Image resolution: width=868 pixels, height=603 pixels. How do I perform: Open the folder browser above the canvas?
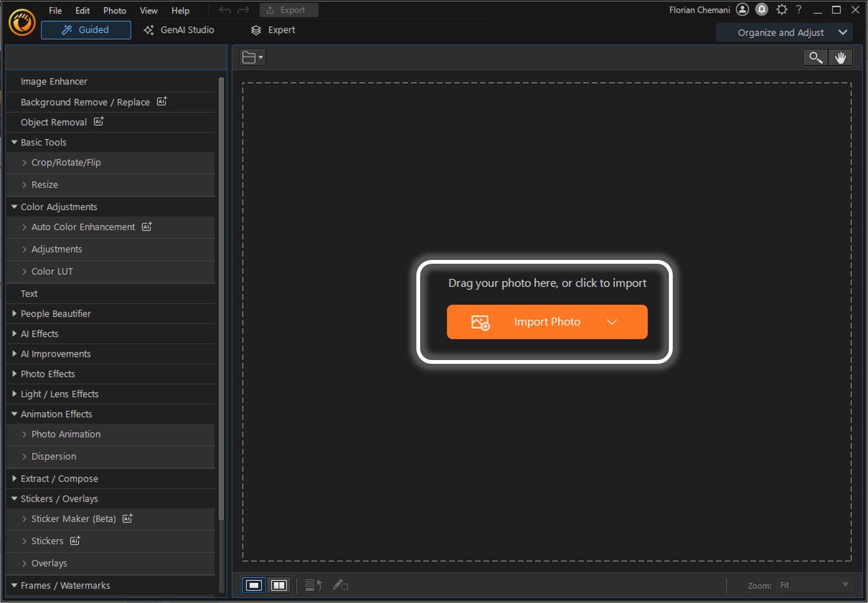(x=251, y=57)
